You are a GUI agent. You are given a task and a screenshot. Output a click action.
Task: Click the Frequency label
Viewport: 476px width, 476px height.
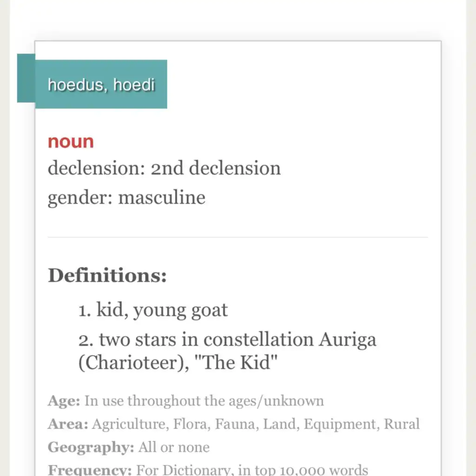click(90, 469)
